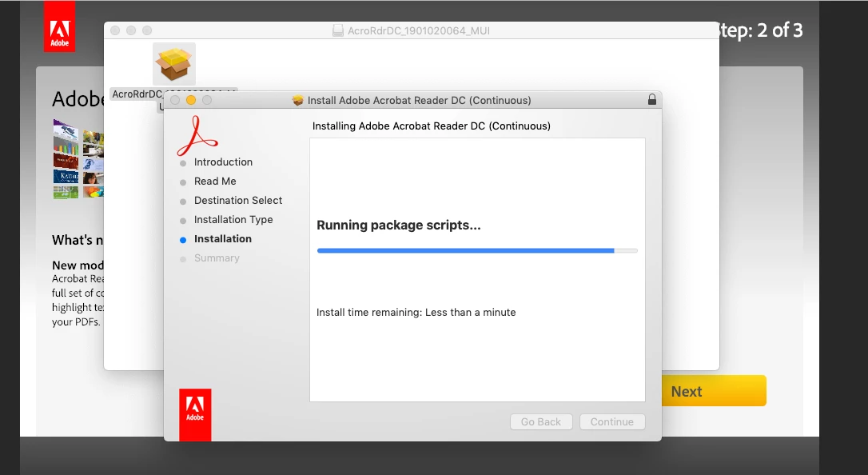This screenshot has width=868, height=475.
Task: Click 'Installing Adobe Acrobat Reader DC (Continuous)' heading
Action: [x=432, y=126]
